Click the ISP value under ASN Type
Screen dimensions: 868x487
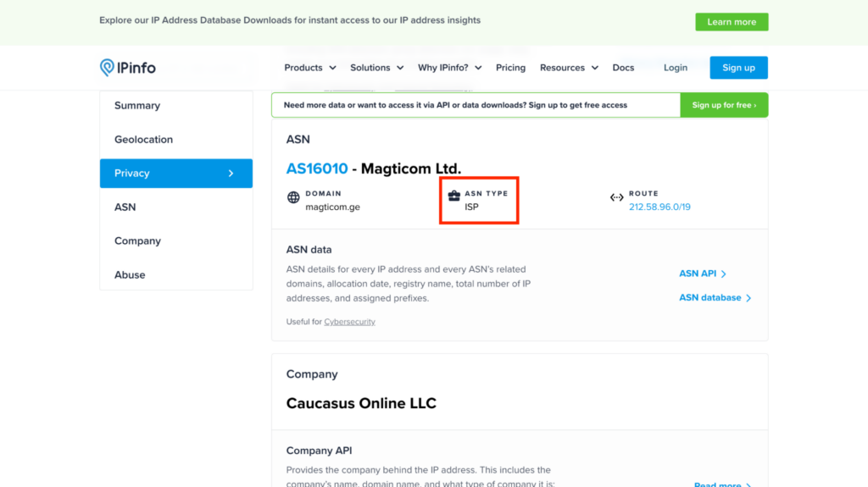tap(471, 207)
